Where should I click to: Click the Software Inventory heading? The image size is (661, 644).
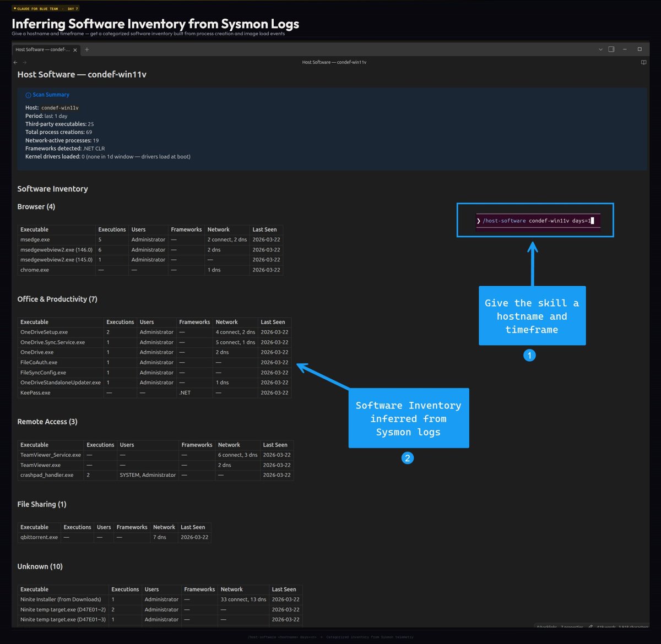click(x=52, y=189)
